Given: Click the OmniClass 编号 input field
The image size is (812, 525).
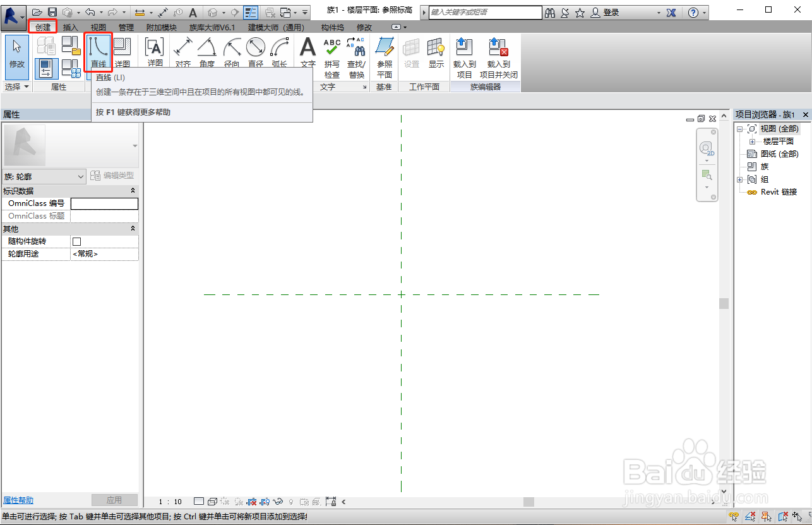Looking at the screenshot, I should point(104,203).
